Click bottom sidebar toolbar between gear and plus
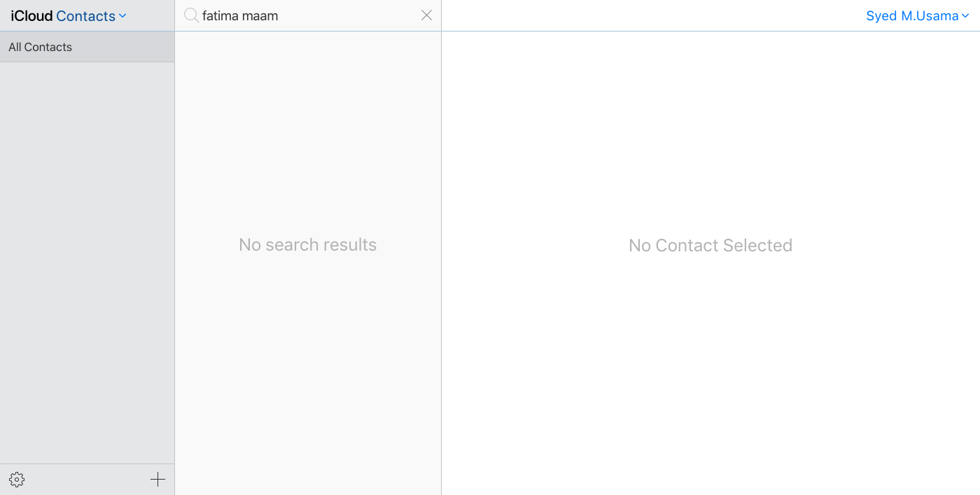This screenshot has height=495, width=980. point(87,480)
